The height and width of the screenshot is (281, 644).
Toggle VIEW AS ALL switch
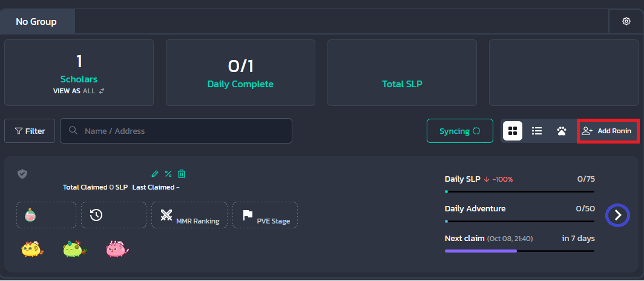tap(79, 91)
